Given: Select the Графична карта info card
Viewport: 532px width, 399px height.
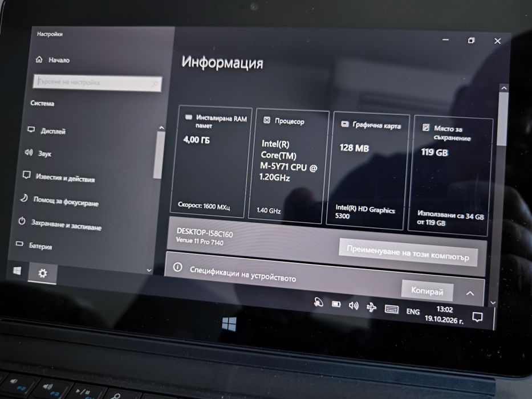Looking at the screenshot, I should click(x=367, y=170).
